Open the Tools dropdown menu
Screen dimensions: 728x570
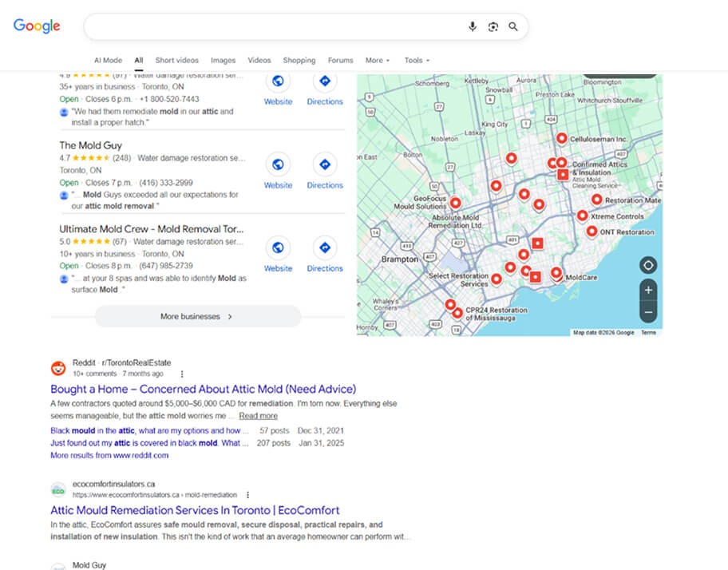(x=416, y=60)
